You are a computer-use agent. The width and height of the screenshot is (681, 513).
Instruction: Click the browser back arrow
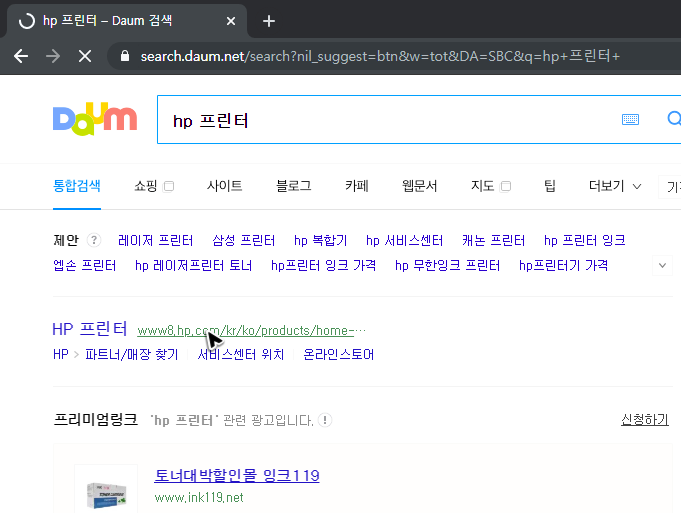click(21, 56)
